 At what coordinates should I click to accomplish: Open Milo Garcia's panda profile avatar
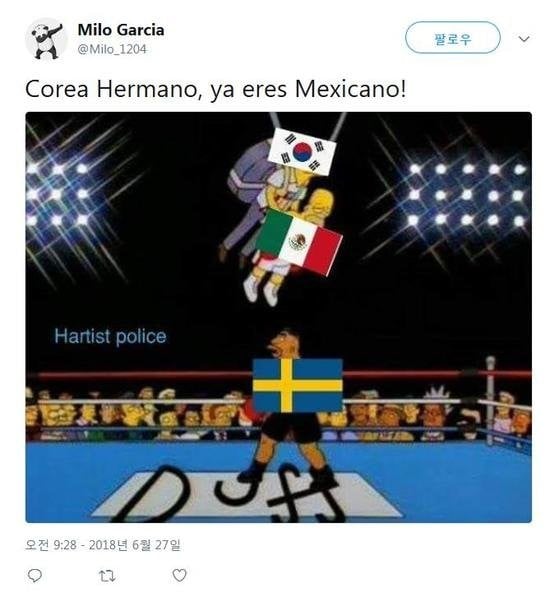click(46, 40)
